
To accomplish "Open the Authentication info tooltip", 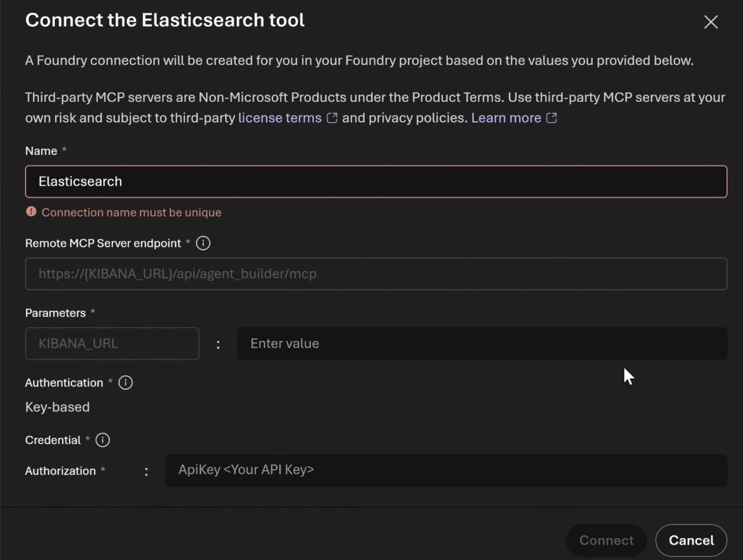I will [125, 383].
